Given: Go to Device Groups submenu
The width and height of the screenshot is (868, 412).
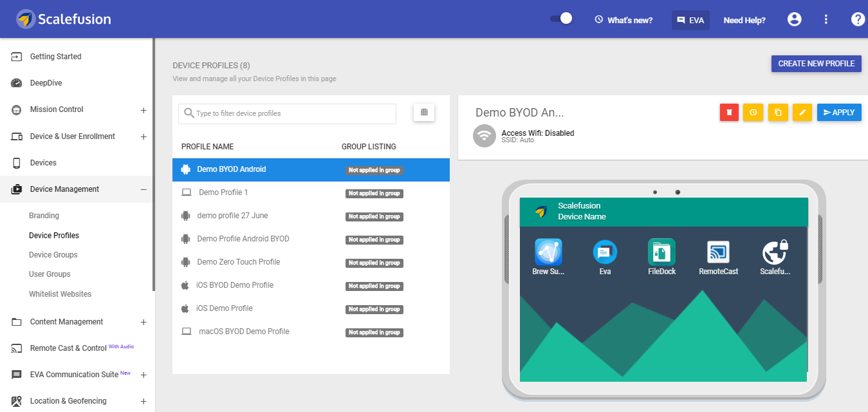Looking at the screenshot, I should (x=53, y=255).
